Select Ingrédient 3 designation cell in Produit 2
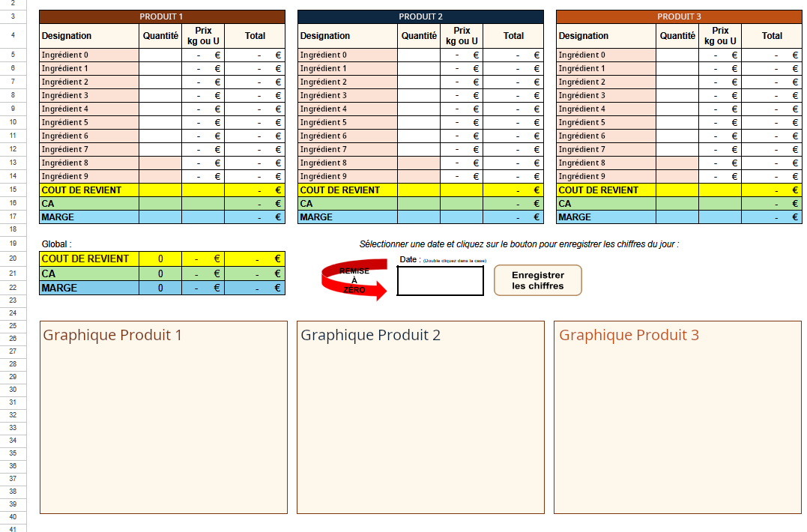Viewport: 807px width, 532px height. click(348, 95)
